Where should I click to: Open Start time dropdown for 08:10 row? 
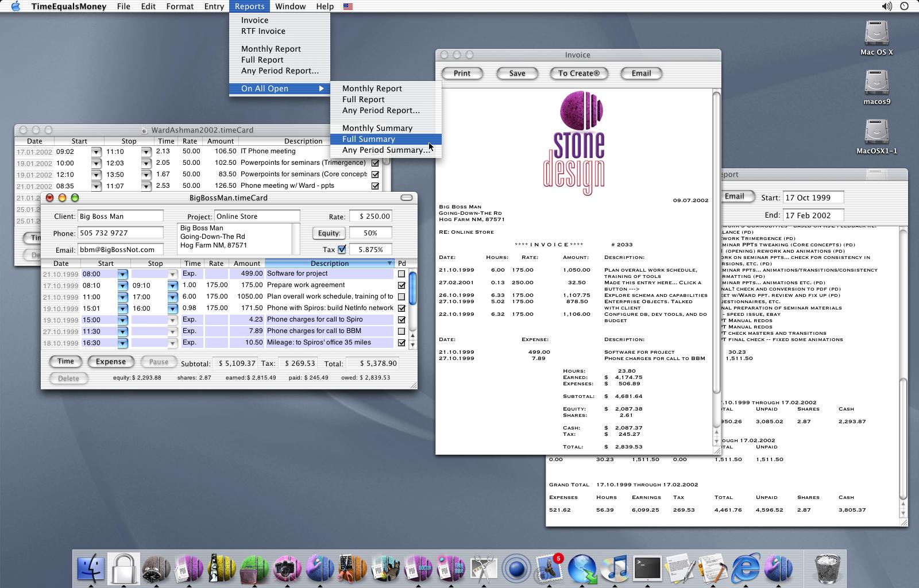122,286
